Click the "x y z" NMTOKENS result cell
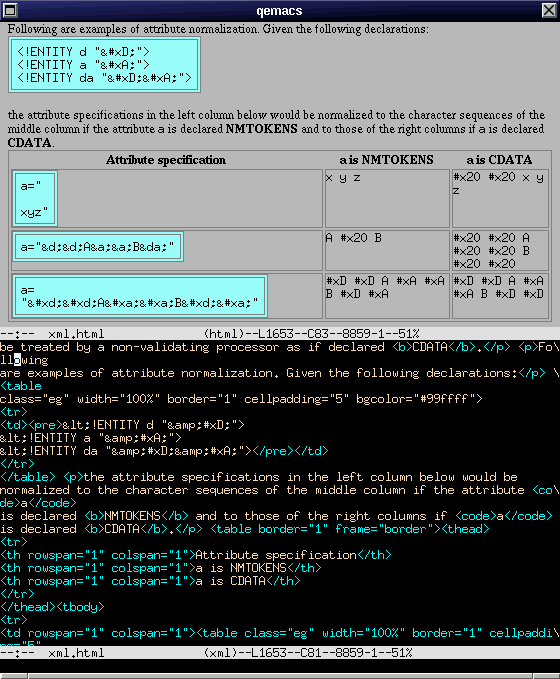The image size is (560, 679). click(x=387, y=198)
